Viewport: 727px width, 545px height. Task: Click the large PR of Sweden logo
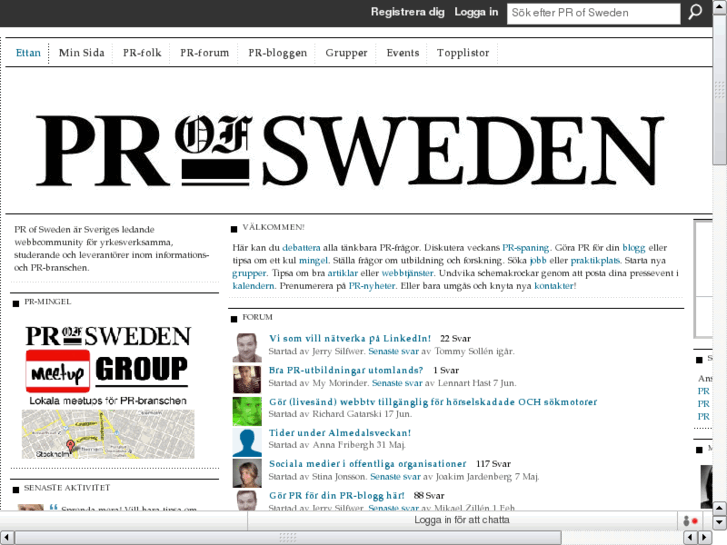tap(350, 151)
